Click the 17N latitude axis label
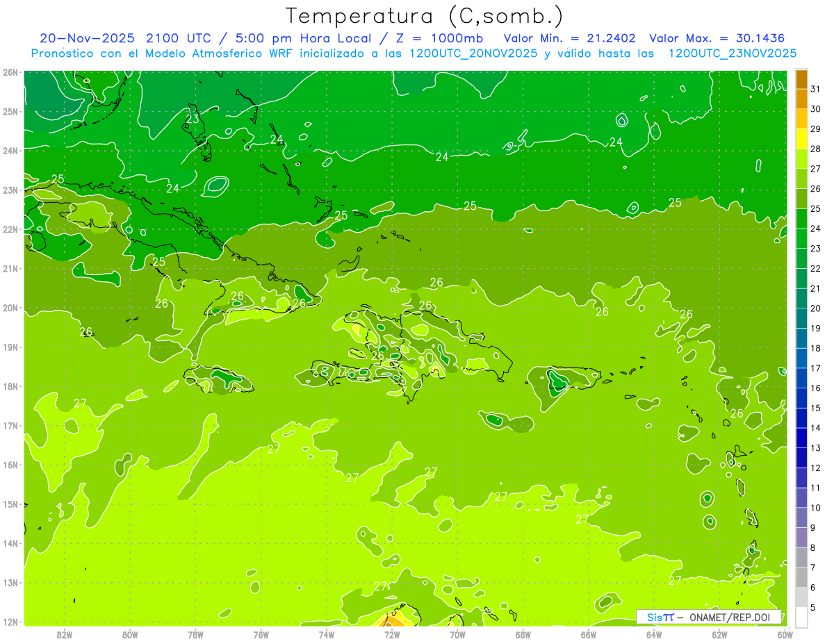Screen dimensions: 834x644 click(x=10, y=425)
